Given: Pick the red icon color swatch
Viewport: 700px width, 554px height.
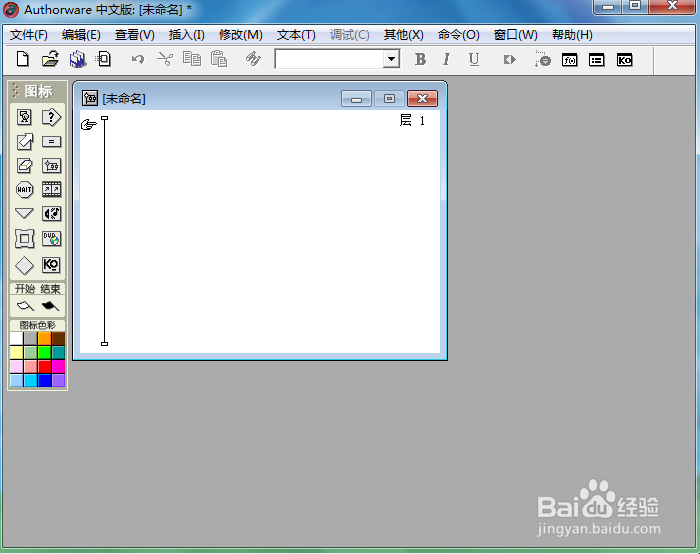Looking at the screenshot, I should tap(44, 367).
